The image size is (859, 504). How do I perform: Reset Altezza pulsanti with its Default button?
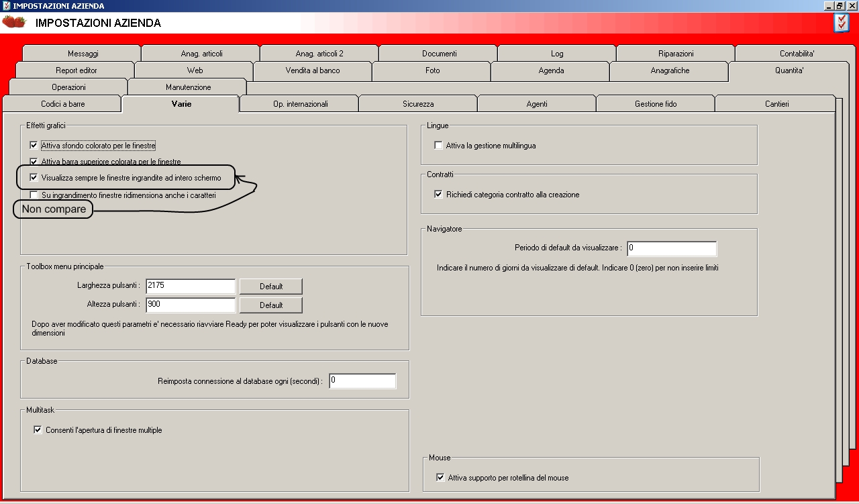271,305
